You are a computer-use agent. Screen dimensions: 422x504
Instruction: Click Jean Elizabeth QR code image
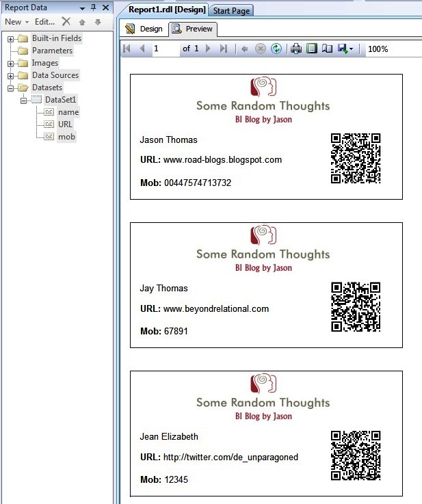(x=356, y=455)
